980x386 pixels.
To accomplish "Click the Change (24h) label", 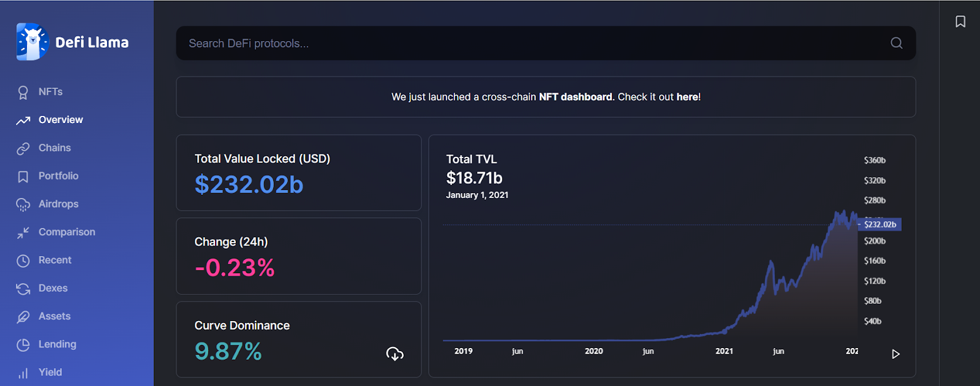I will click(x=231, y=242).
